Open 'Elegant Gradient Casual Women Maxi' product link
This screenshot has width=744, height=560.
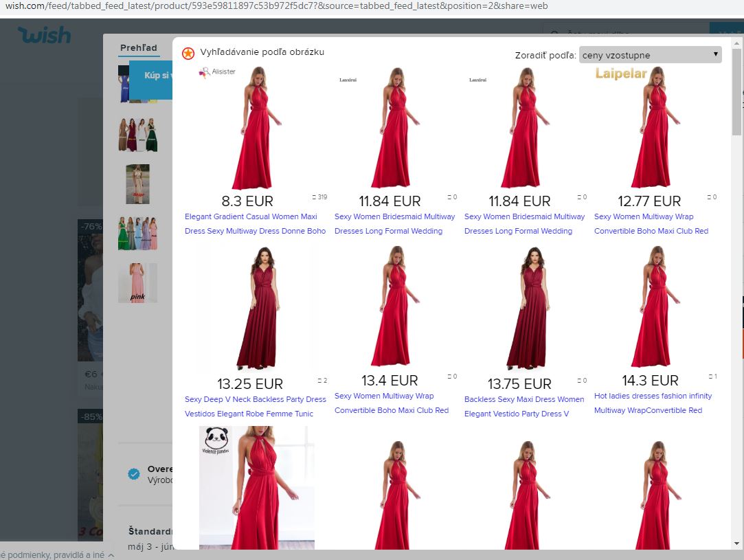click(x=251, y=216)
